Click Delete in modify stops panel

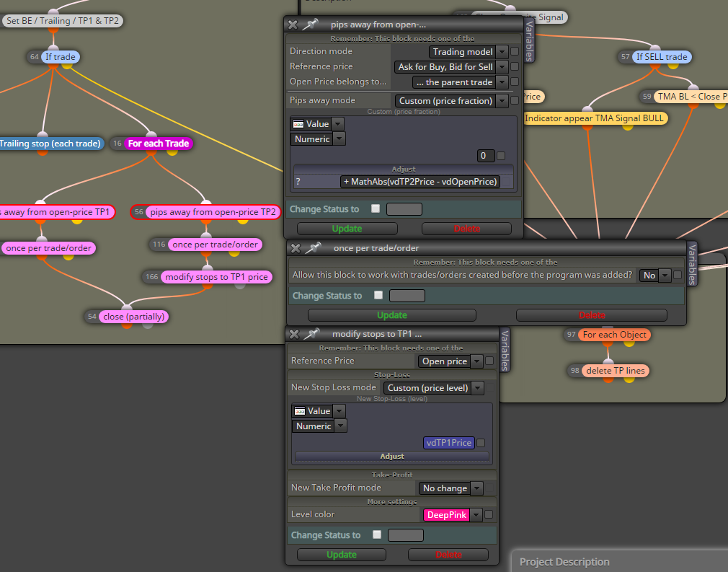448,555
